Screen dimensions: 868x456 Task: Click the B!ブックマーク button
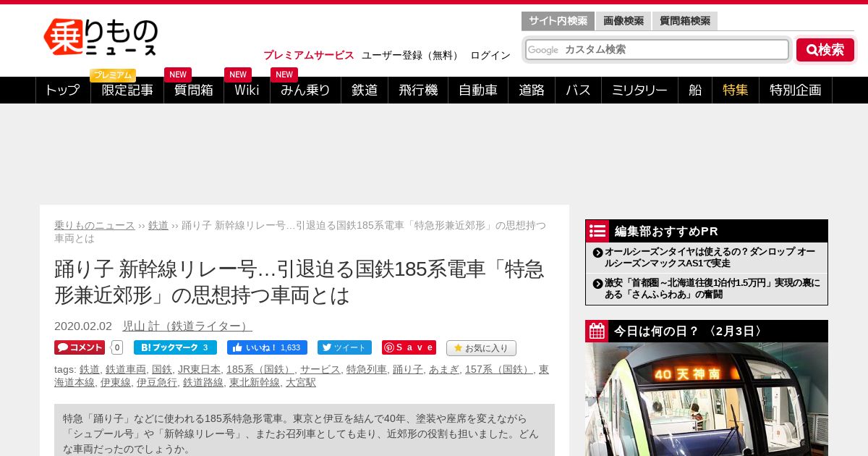click(x=175, y=347)
